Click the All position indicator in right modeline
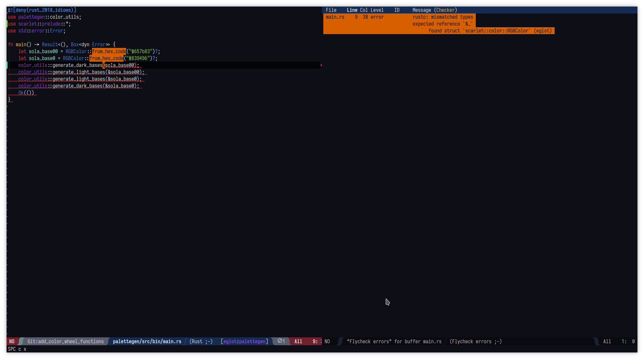644x359 pixels. click(607, 341)
